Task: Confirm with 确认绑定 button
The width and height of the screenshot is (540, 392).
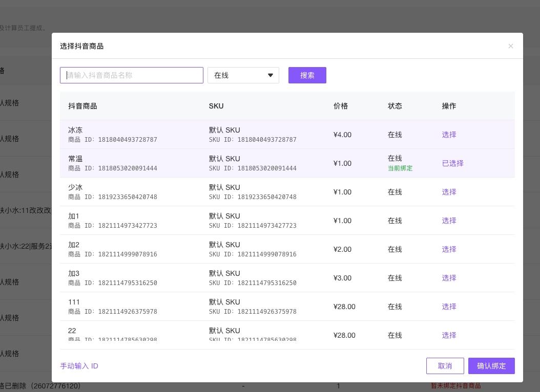Action: click(491, 366)
